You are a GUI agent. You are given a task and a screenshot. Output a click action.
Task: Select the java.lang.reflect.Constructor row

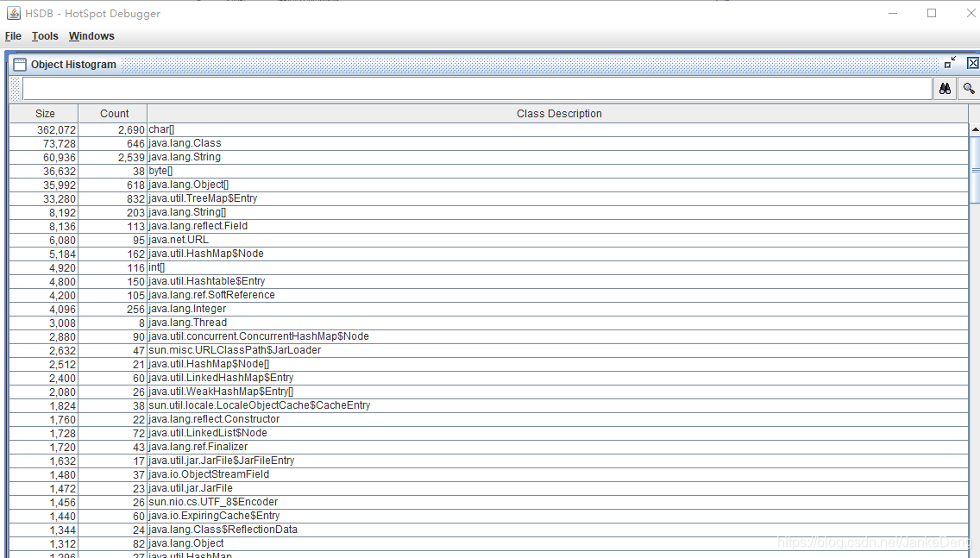click(489, 418)
